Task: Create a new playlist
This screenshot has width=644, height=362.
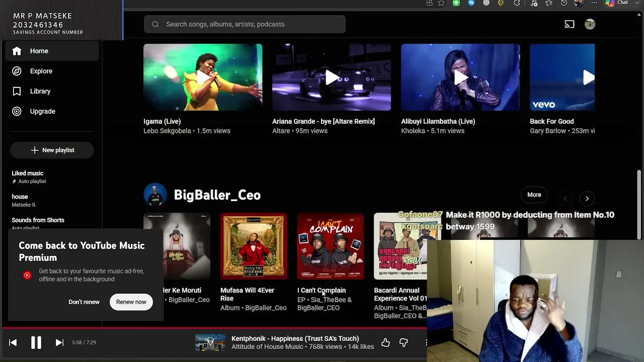Action: click(x=52, y=150)
